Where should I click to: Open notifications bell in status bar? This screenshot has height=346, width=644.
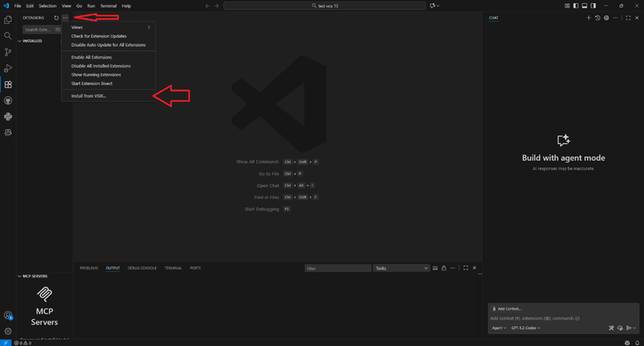pyautogui.click(x=637, y=343)
